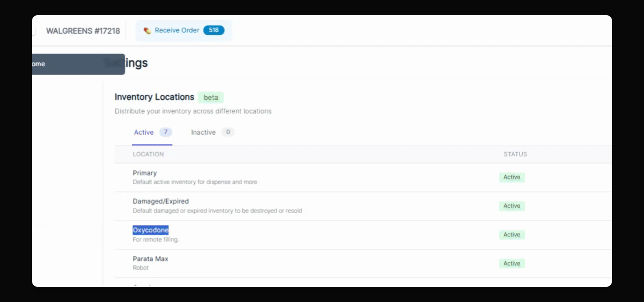The height and width of the screenshot is (302, 644).
Task: Select the WALGREENS #17218 store name
Action: tap(83, 31)
